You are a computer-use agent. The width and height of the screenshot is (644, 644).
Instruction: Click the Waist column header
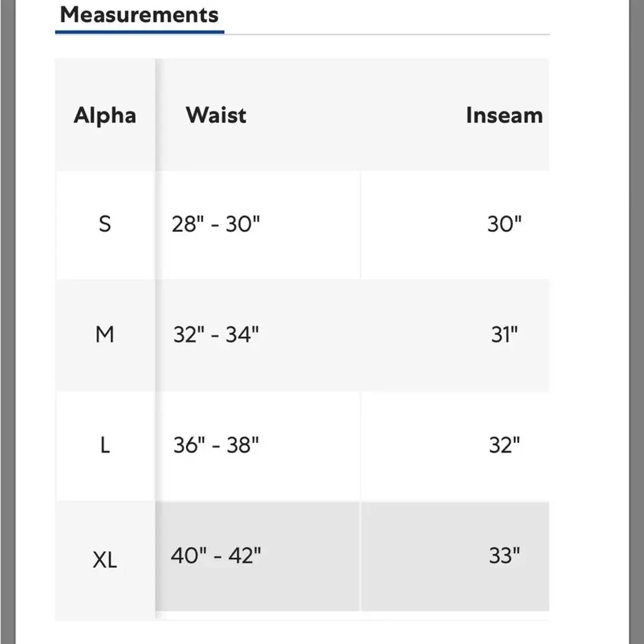tap(216, 115)
